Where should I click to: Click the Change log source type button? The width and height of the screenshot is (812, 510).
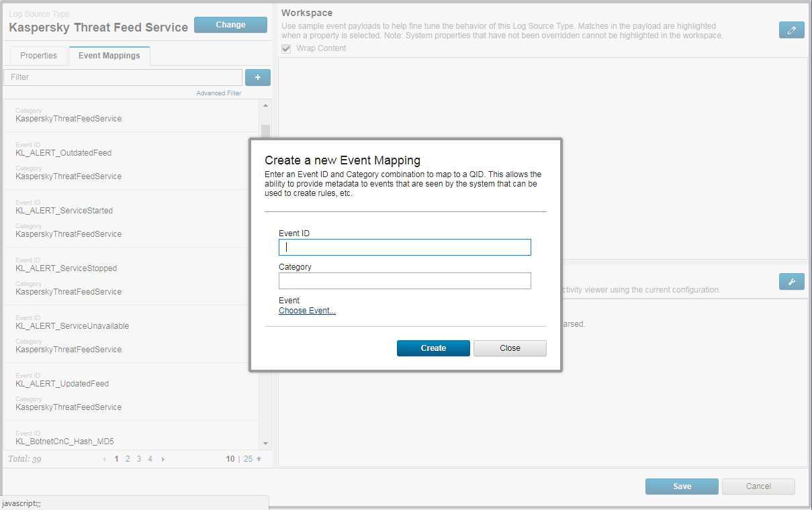click(x=230, y=25)
